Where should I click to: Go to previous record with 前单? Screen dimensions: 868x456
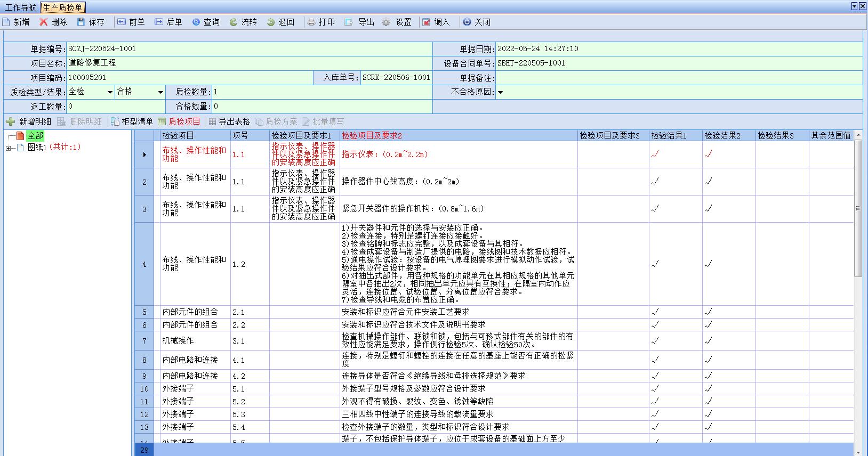click(x=121, y=22)
